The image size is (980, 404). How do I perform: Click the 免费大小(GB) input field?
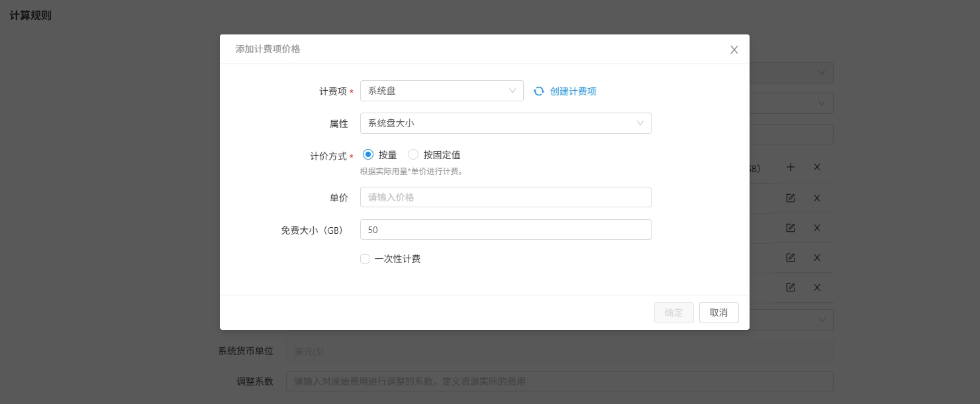click(x=505, y=230)
